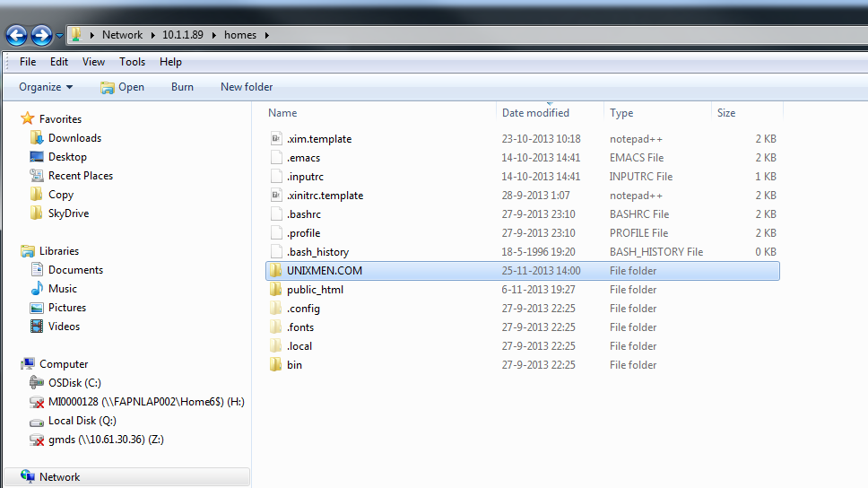Image resolution: width=868 pixels, height=488 pixels.
Task: Select homes in the address breadcrumb
Action: (x=240, y=35)
